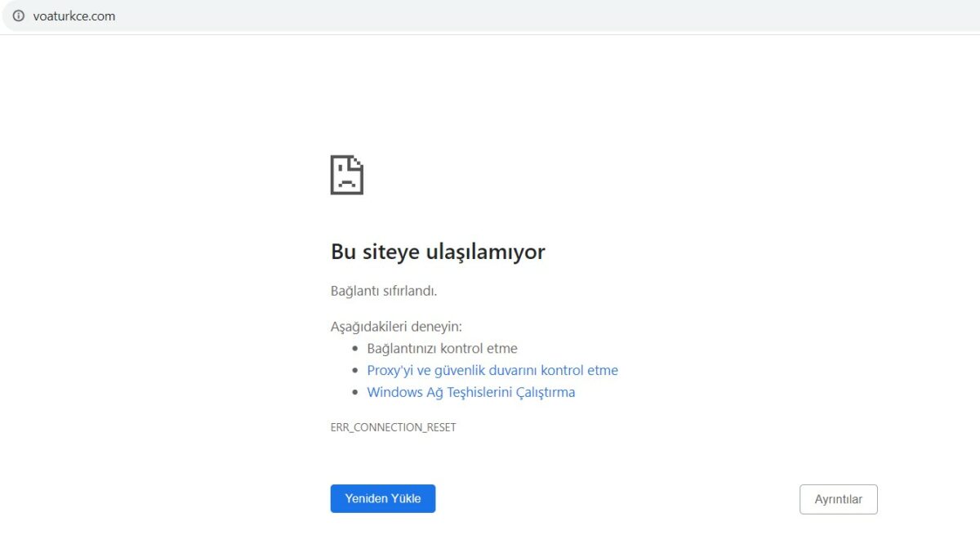This screenshot has height=553, width=980.
Task: Click the frowning face inside the error icon
Action: coord(345,180)
